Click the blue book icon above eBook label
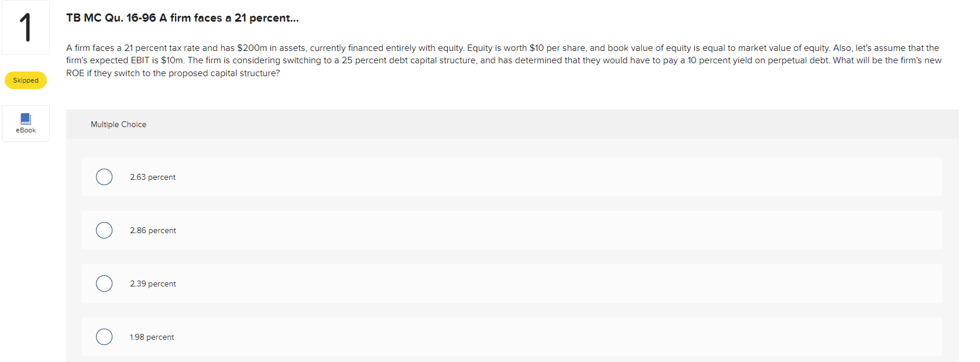980x362 pixels. (x=25, y=118)
